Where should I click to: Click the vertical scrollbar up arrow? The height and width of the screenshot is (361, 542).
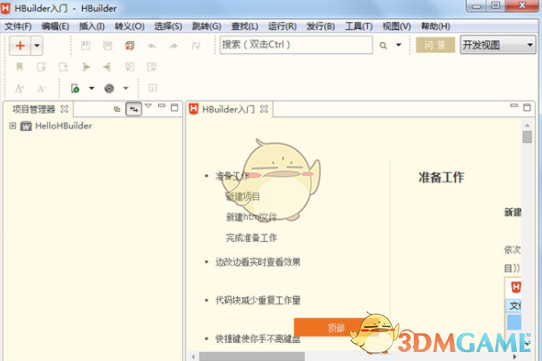(527, 125)
